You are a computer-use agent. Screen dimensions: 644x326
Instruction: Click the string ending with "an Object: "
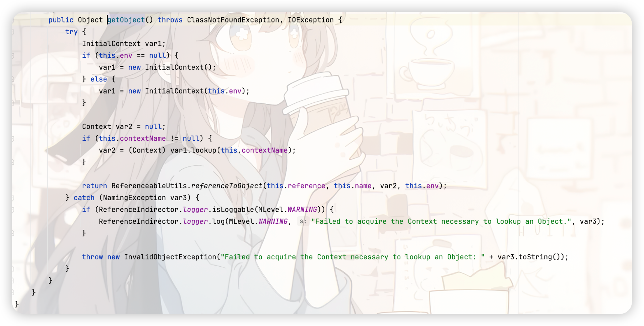click(x=353, y=257)
